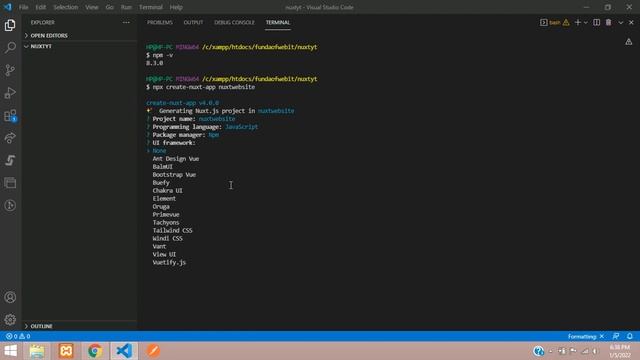The width and height of the screenshot is (640, 360).
Task: Click the 'Chakra UI' option text
Action: (167, 191)
